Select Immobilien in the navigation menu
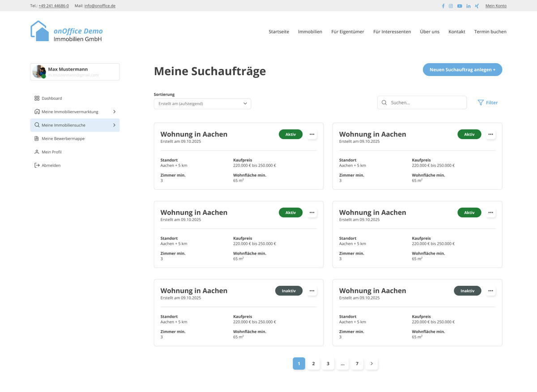The image size is (537, 392). tap(310, 32)
